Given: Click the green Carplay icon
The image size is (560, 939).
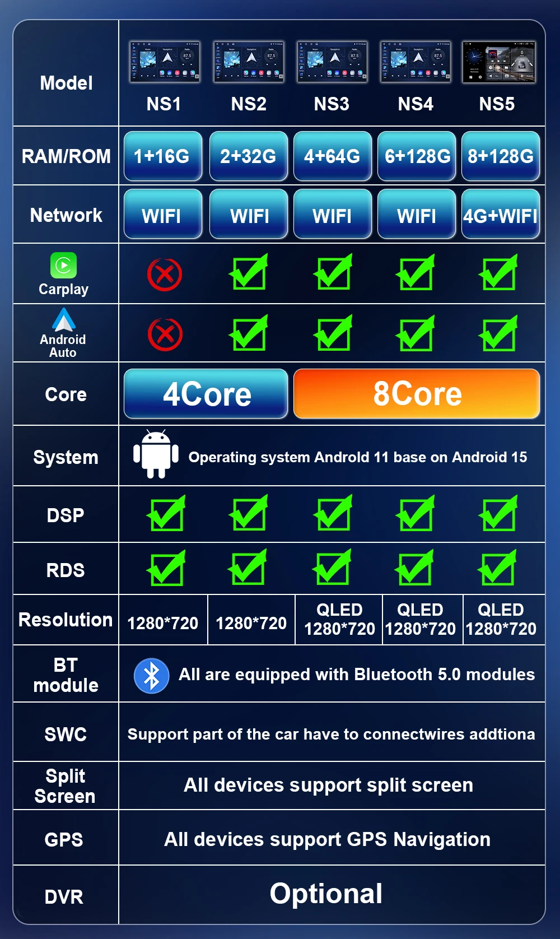Looking at the screenshot, I should [x=63, y=265].
